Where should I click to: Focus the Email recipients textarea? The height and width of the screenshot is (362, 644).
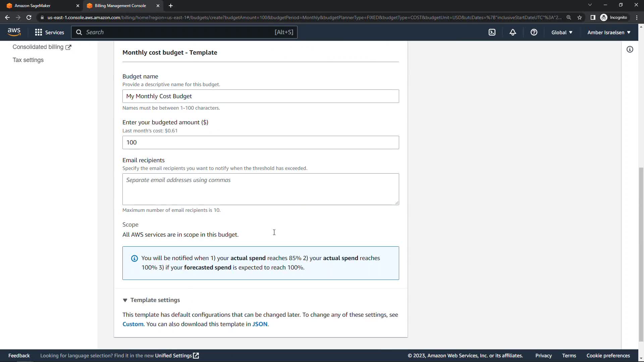(261, 189)
